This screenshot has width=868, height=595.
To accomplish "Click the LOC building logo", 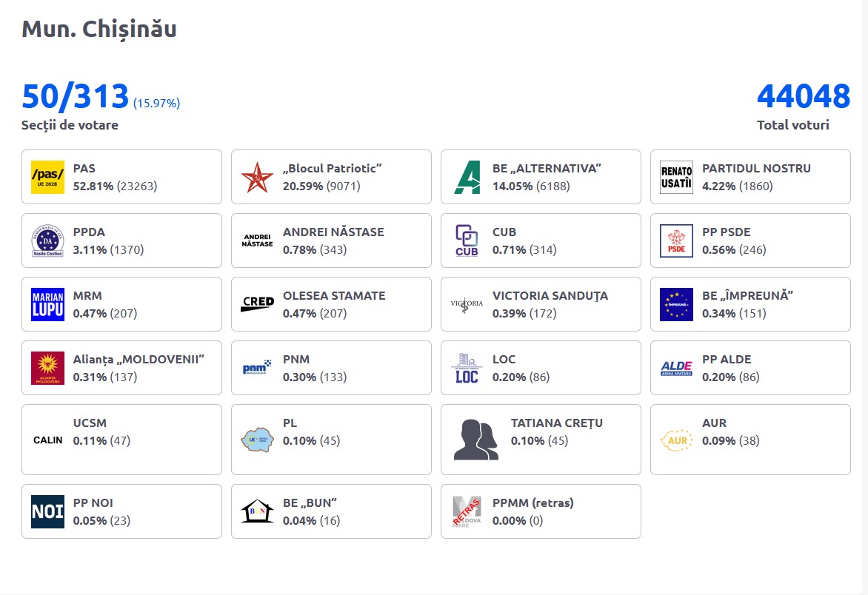I will point(467,368).
